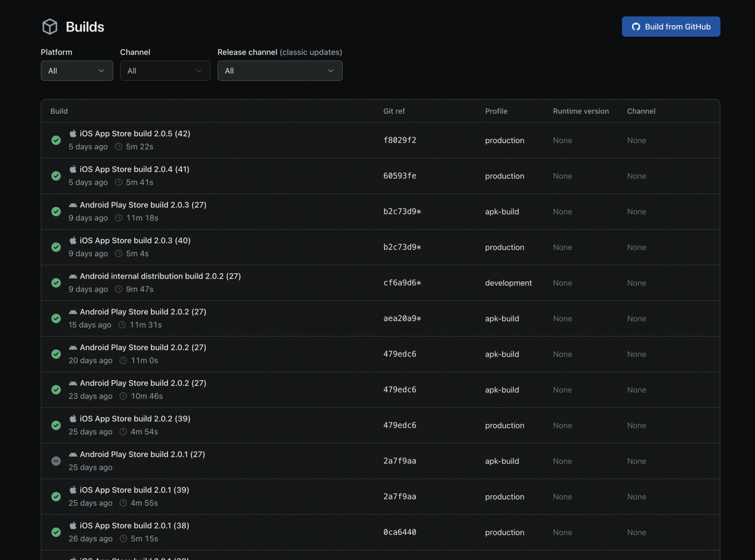Click the Git ref column header
This screenshot has height=560, width=755.
coord(394,111)
